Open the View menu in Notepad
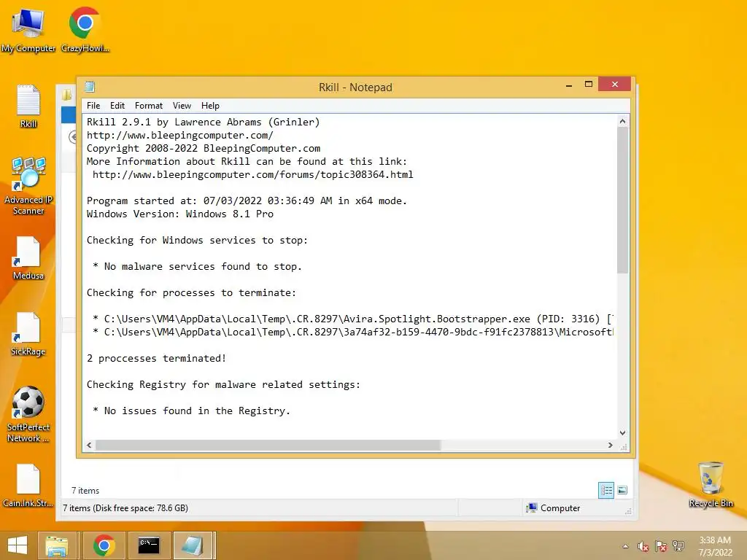Image resolution: width=747 pixels, height=560 pixels. 182,106
